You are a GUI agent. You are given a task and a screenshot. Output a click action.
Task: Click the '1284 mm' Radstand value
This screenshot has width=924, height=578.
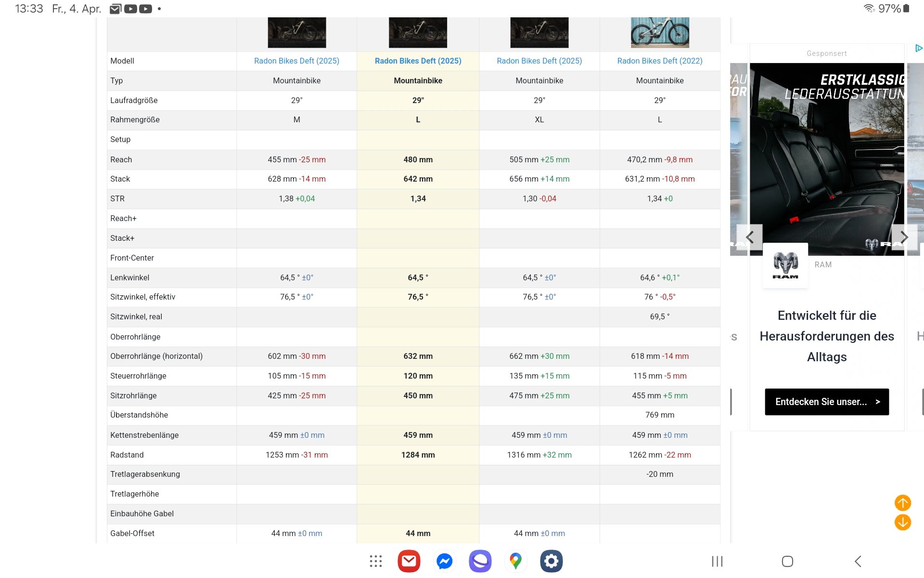coord(418,455)
